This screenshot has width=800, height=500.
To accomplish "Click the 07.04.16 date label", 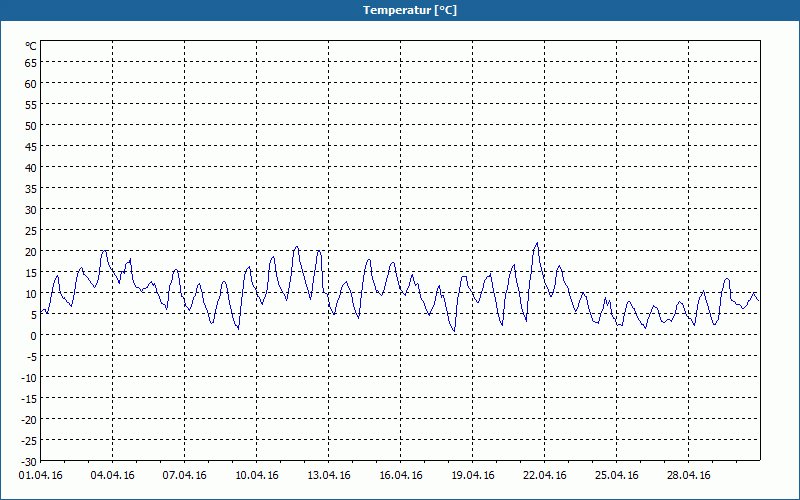I will click(184, 476).
